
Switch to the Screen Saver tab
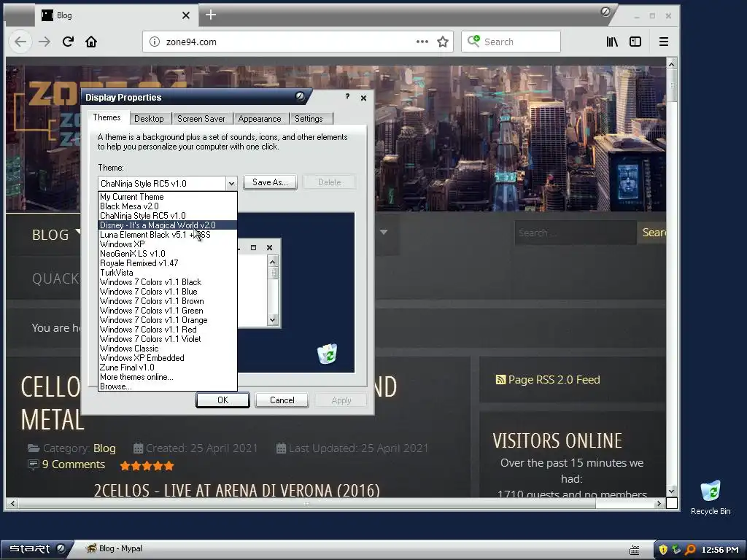(201, 119)
